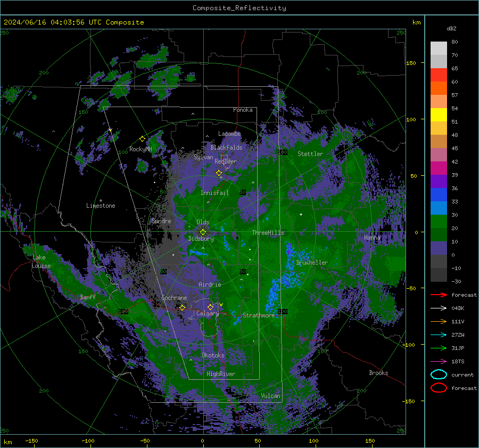Click the Blackfalds city label
Viewport: 479px width, 448px height.
click(x=226, y=148)
